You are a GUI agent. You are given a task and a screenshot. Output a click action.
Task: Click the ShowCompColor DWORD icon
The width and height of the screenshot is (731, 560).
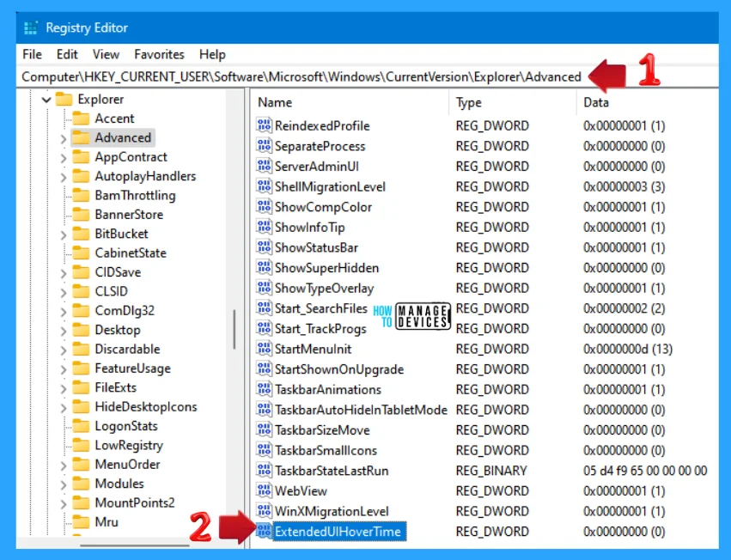click(264, 206)
